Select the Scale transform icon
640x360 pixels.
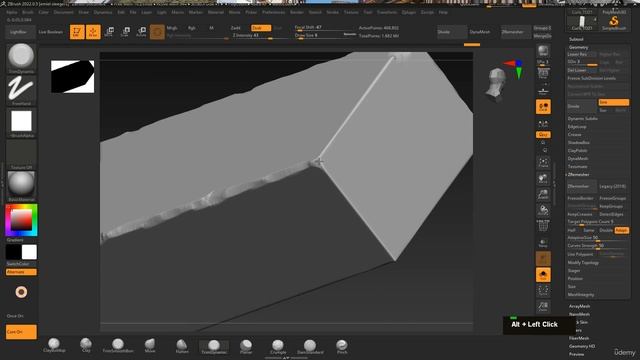tap(125, 32)
